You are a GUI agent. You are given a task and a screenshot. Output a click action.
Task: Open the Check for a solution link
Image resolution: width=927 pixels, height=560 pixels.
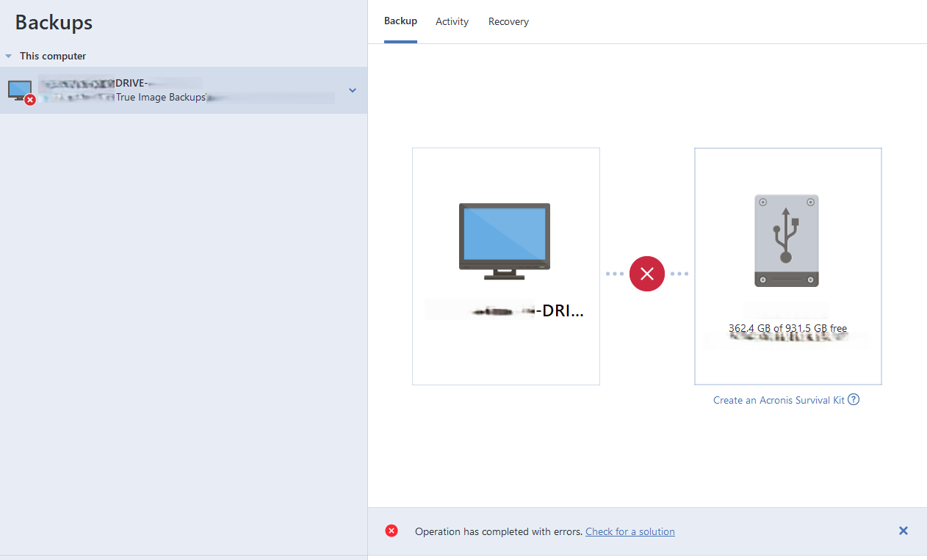630,531
